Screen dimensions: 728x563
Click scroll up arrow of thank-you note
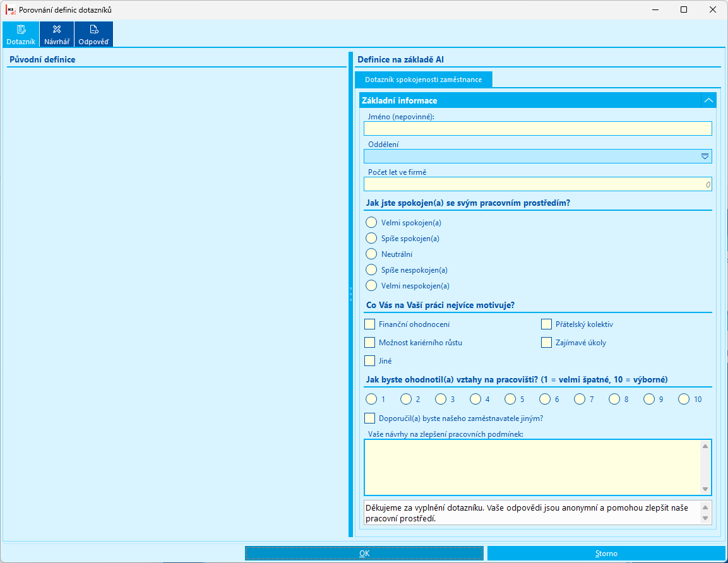[705, 507]
